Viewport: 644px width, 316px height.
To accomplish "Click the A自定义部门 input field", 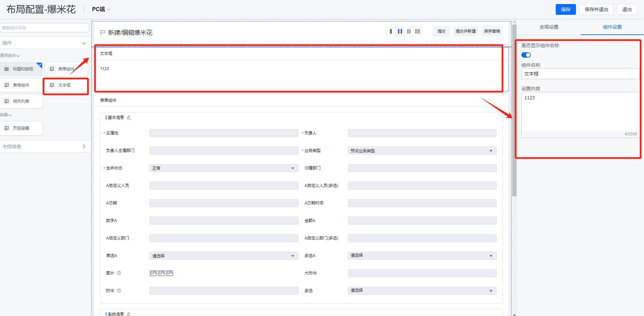I will coord(224,238).
